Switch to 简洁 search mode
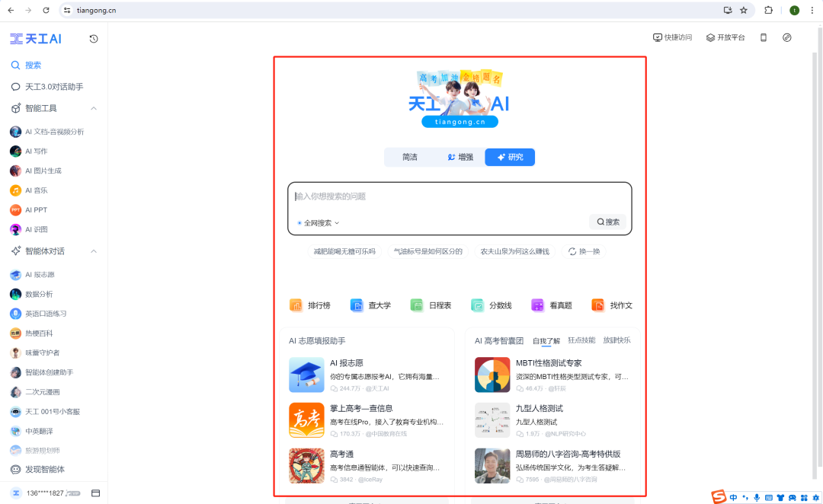823x504 pixels. (410, 157)
